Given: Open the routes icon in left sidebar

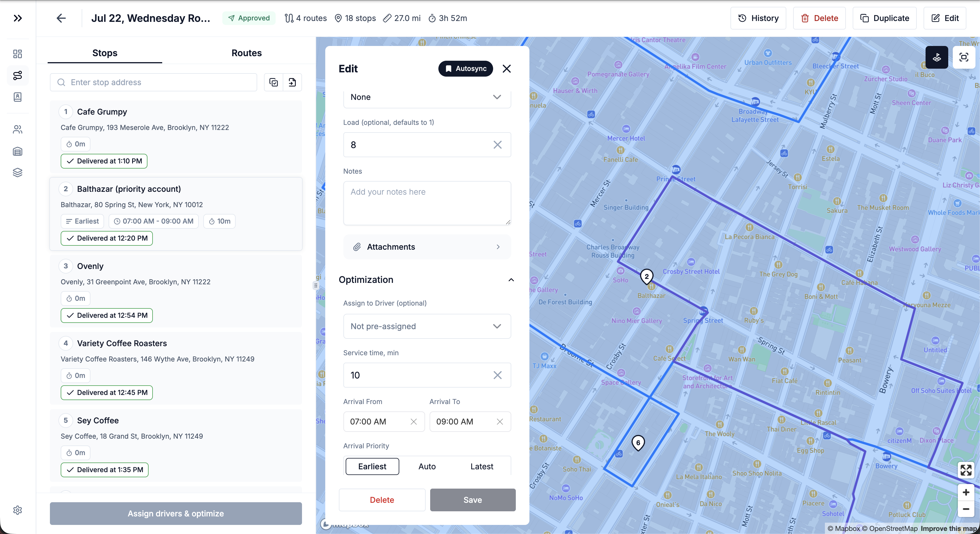Looking at the screenshot, I should click(x=18, y=75).
